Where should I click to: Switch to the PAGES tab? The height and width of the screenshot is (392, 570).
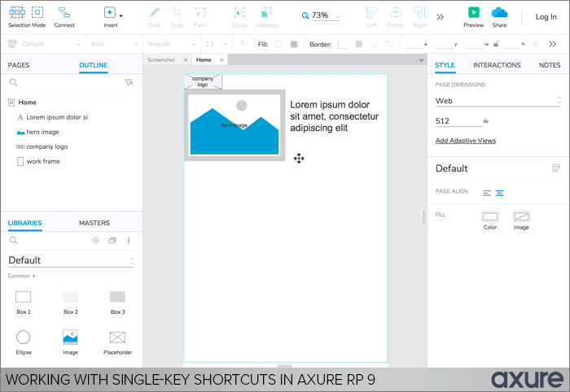[19, 65]
